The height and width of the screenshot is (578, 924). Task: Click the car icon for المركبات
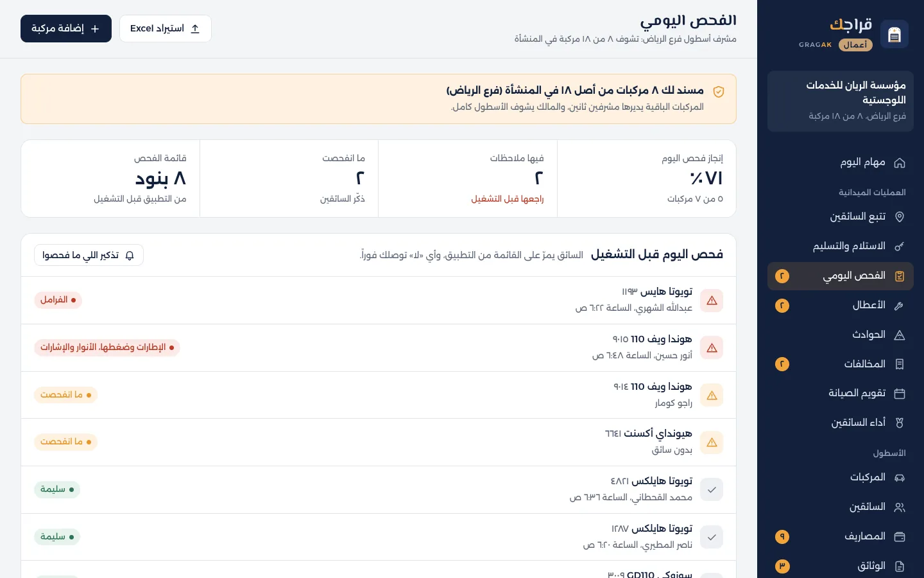click(900, 478)
